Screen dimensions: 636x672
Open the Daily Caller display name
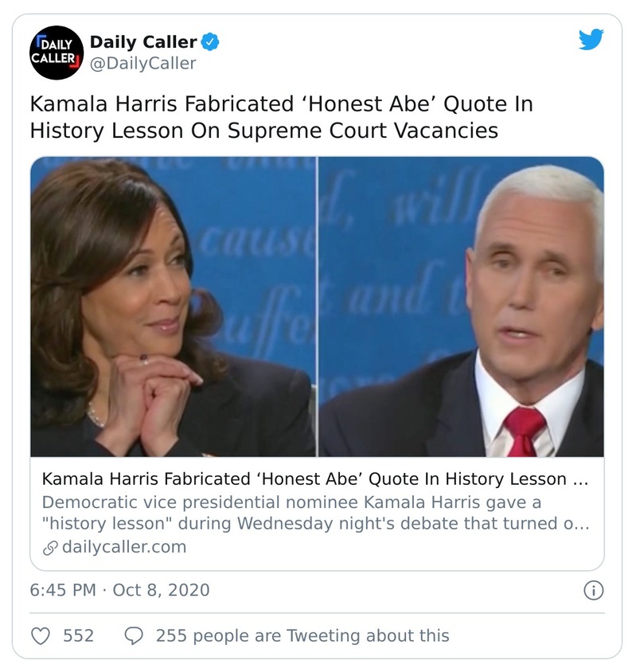[143, 42]
